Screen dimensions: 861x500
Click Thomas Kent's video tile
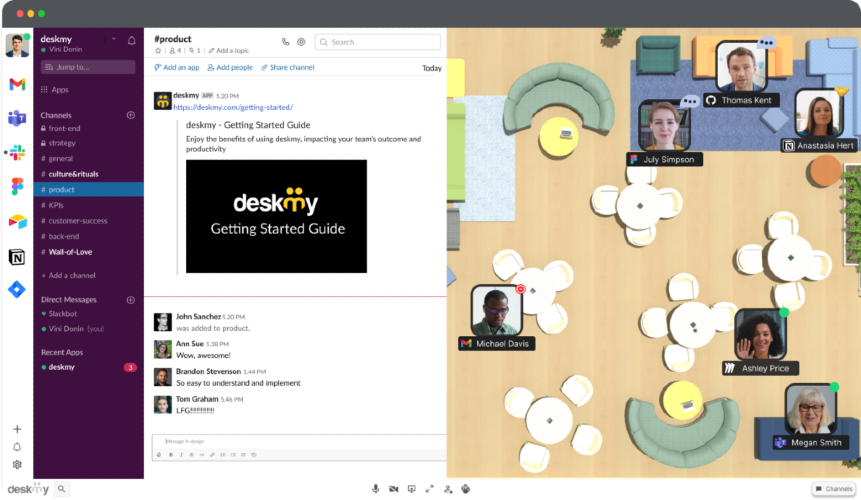click(741, 66)
